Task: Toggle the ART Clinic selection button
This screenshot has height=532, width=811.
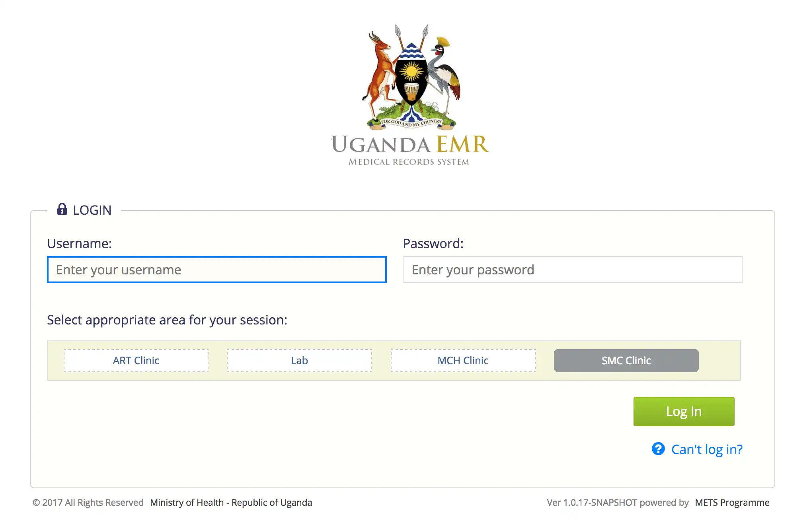Action: coord(136,360)
